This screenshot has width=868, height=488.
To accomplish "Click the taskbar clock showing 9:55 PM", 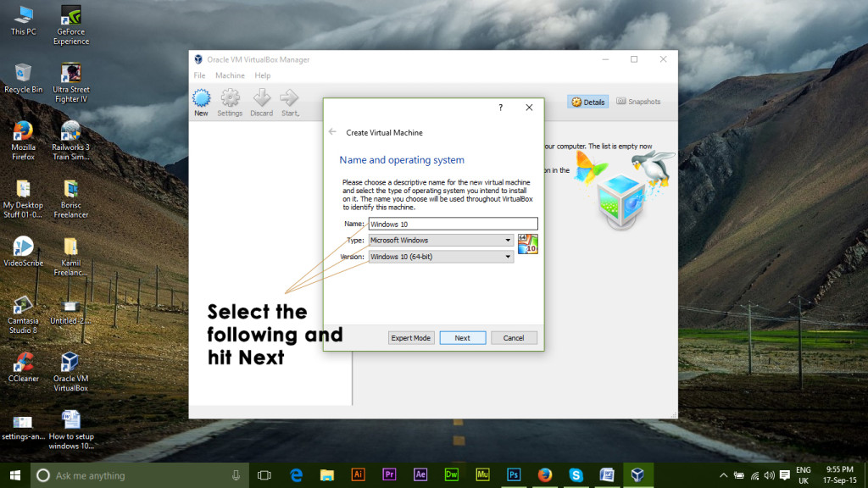I will 839,474.
